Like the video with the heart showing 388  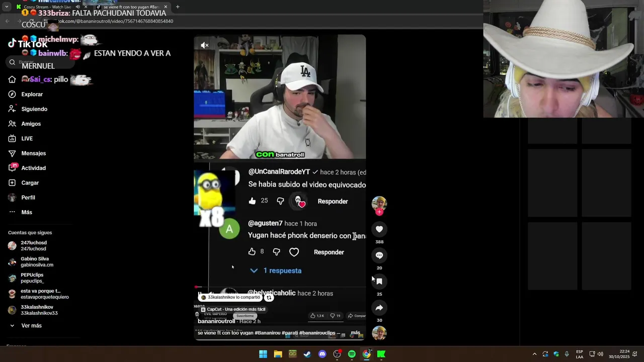pyautogui.click(x=379, y=229)
